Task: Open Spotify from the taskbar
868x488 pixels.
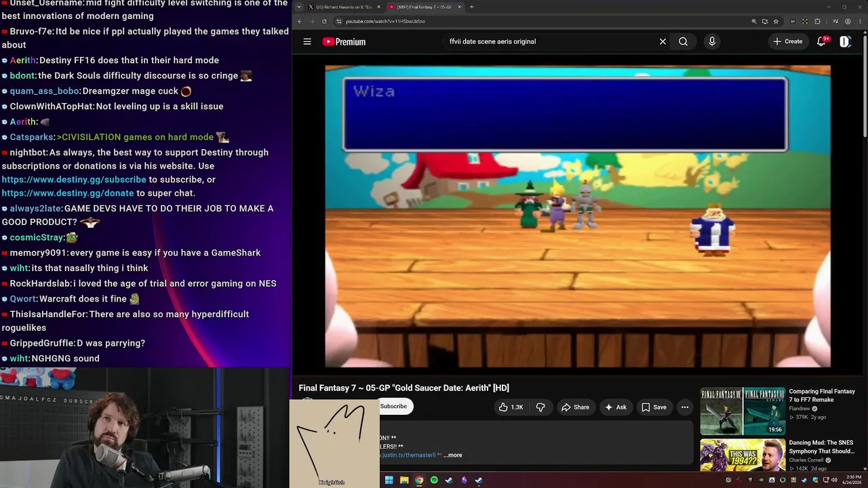Action: (434, 480)
